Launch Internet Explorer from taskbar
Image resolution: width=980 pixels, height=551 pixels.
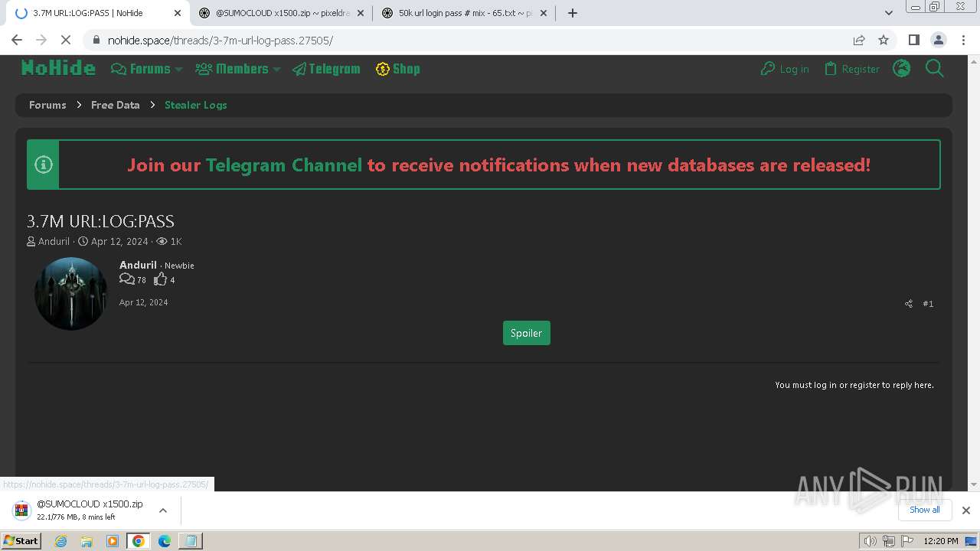61,541
